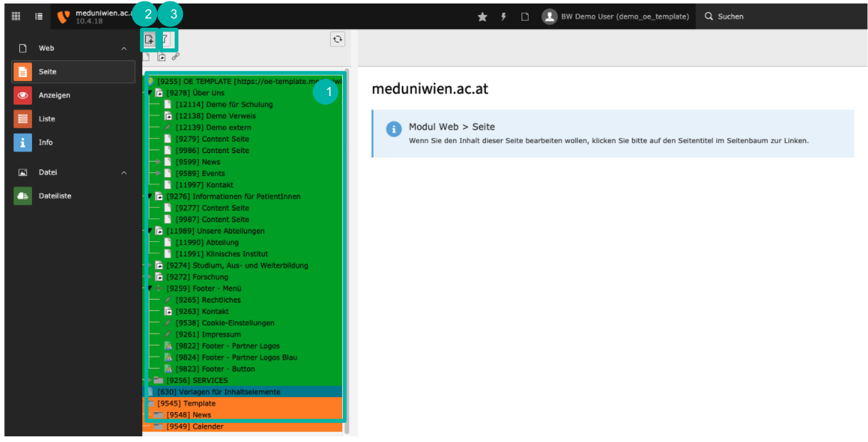Click the info icon in Modul Web notice
Screen dimensions: 868x442
393,129
